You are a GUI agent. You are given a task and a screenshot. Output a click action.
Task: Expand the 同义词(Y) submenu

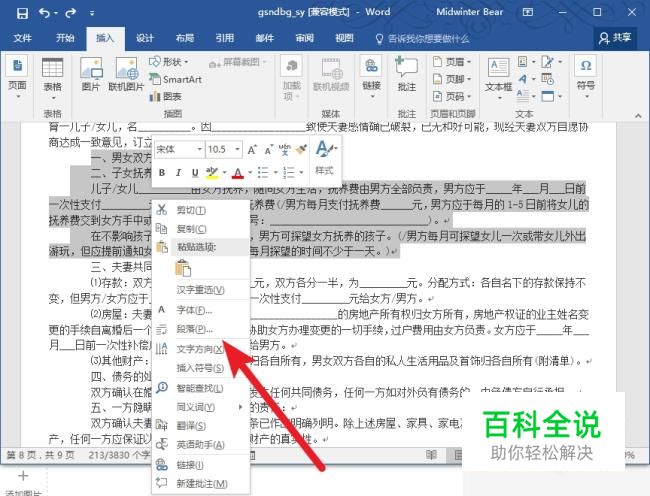click(201, 407)
